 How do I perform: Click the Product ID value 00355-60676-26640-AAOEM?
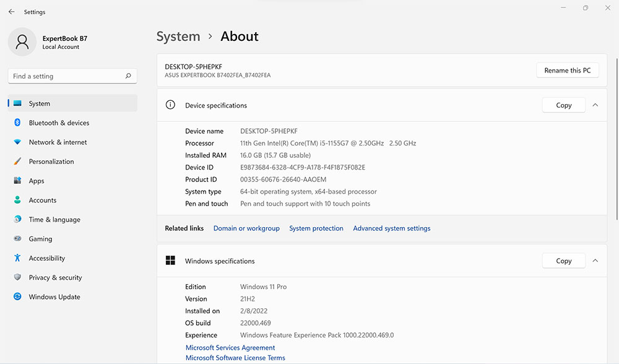click(284, 180)
